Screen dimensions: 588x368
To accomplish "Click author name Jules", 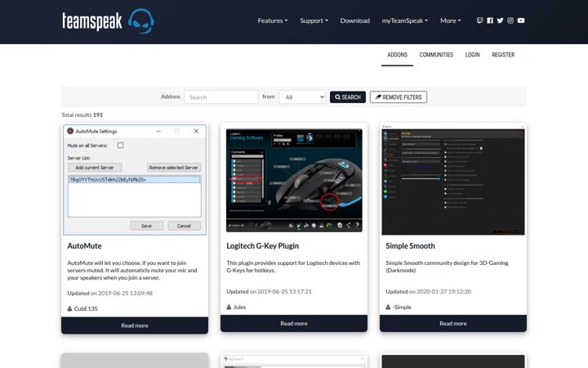I will 239,307.
